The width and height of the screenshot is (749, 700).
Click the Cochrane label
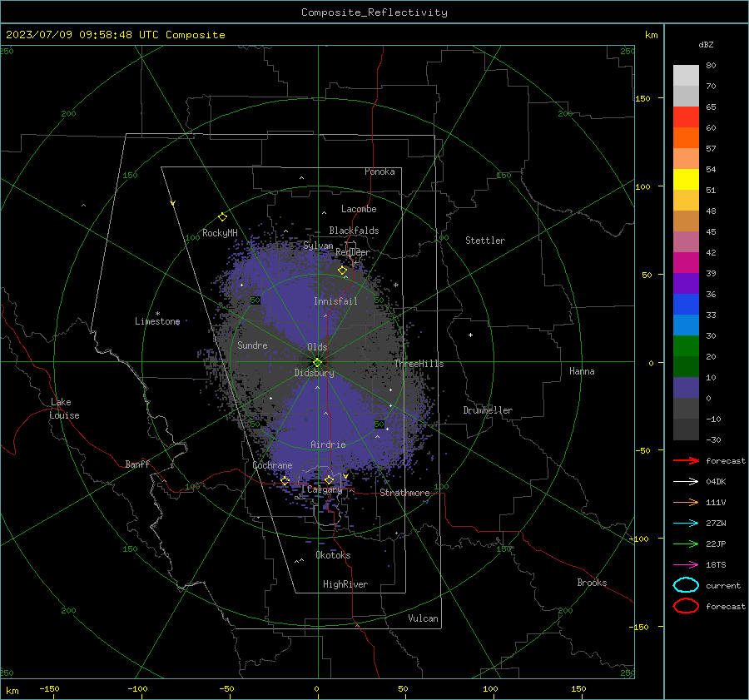(272, 465)
